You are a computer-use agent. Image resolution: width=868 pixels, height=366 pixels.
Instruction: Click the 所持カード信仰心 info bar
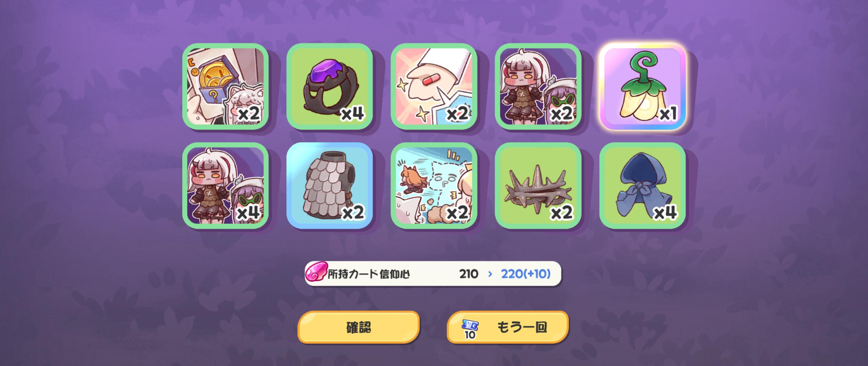coord(433,273)
